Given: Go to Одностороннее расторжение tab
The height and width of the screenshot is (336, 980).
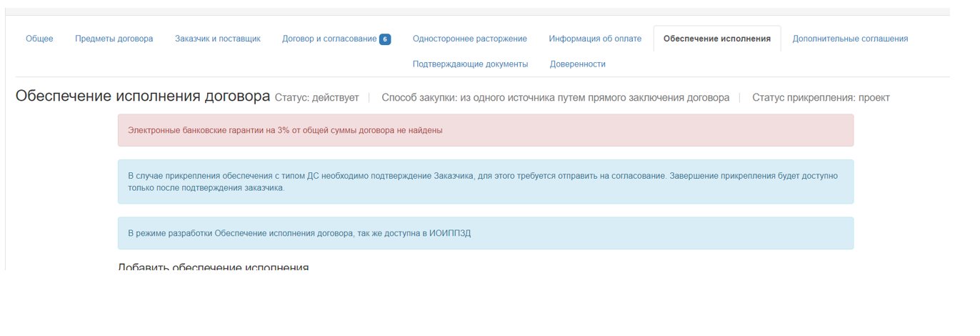Looking at the screenshot, I should 469,39.
